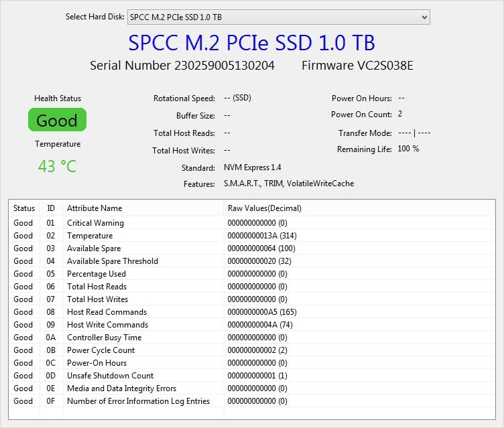This screenshot has height=428, width=504.
Task: Click raw value 00000000013A (314)
Action: coord(262,236)
